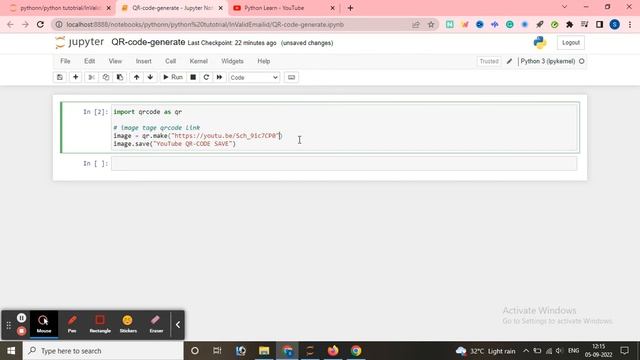The height and width of the screenshot is (360, 640).
Task: Switch to the first Jupyter tree tab
Action: pyautogui.click(x=60, y=8)
